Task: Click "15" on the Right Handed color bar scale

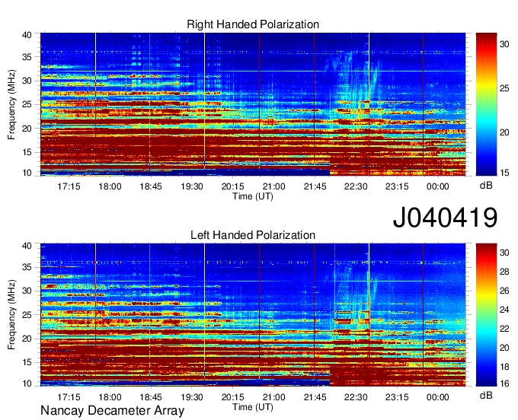Action: tap(504, 173)
